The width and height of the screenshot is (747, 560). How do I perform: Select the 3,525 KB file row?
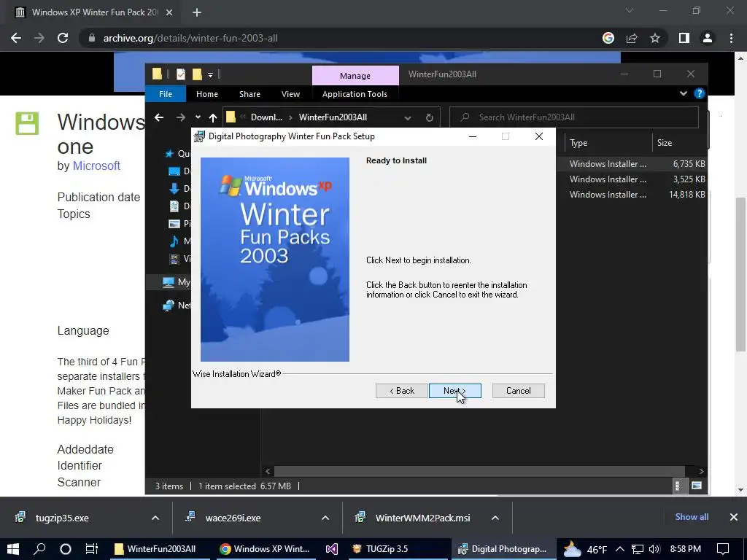(x=631, y=179)
